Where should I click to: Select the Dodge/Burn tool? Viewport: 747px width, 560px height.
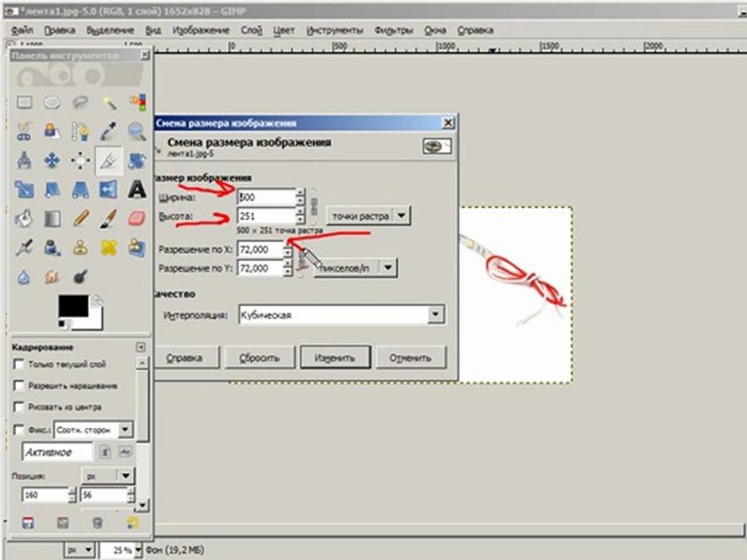pyautogui.click(x=80, y=277)
